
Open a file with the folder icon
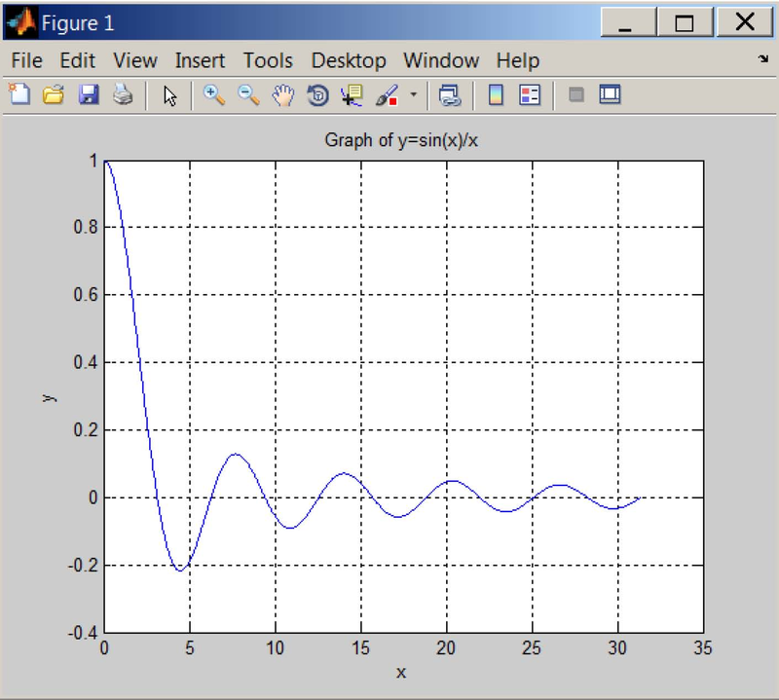coord(54,94)
